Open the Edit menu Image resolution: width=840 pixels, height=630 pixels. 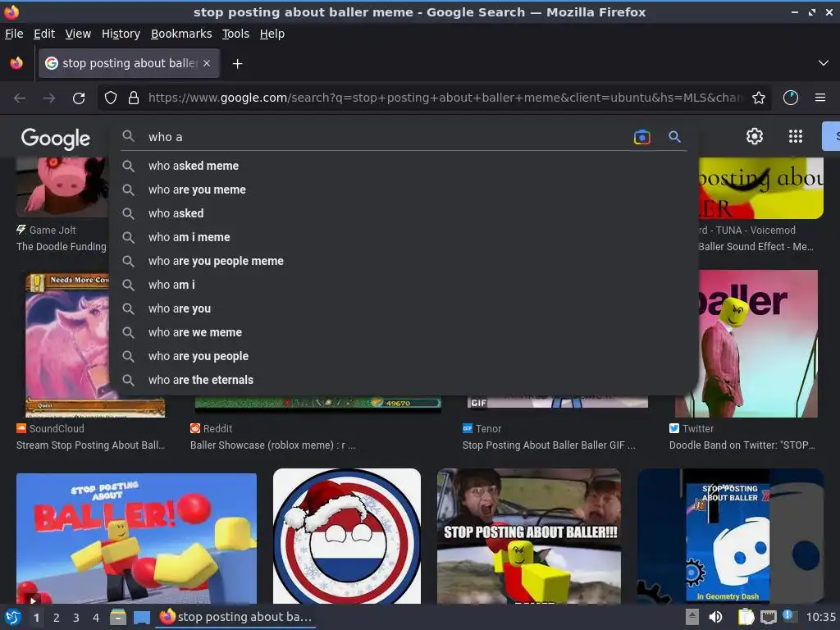click(44, 34)
